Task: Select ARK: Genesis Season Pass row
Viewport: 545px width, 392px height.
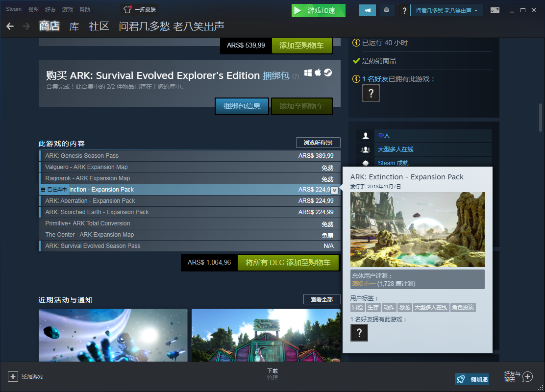Action: click(x=190, y=156)
